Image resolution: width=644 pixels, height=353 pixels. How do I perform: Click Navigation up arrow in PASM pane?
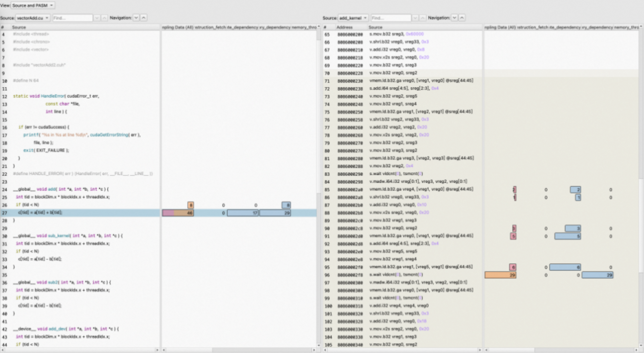[462, 18]
